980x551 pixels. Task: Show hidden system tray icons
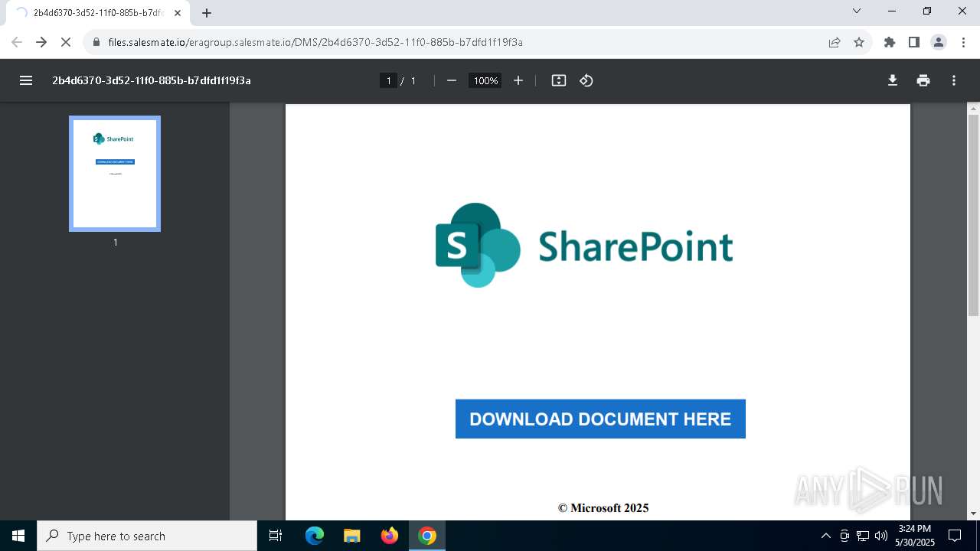pos(825,536)
